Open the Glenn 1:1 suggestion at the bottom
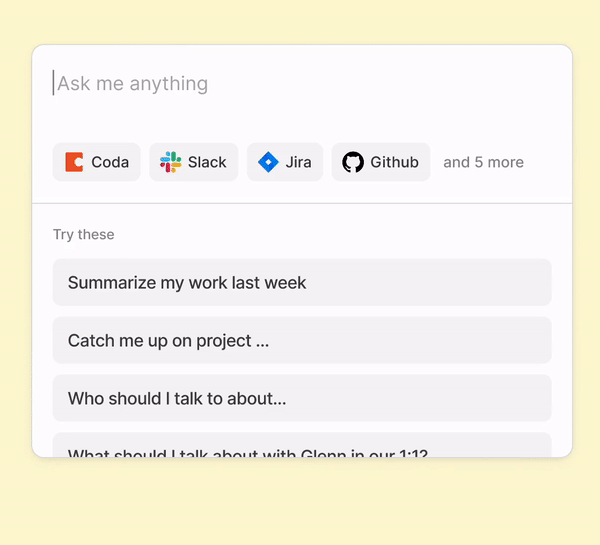 [x=247, y=452]
